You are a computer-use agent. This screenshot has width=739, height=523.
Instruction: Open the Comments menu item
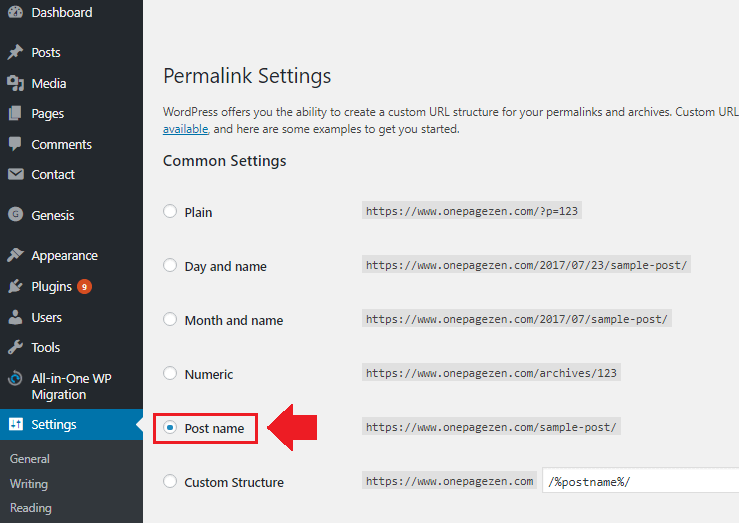[x=61, y=144]
